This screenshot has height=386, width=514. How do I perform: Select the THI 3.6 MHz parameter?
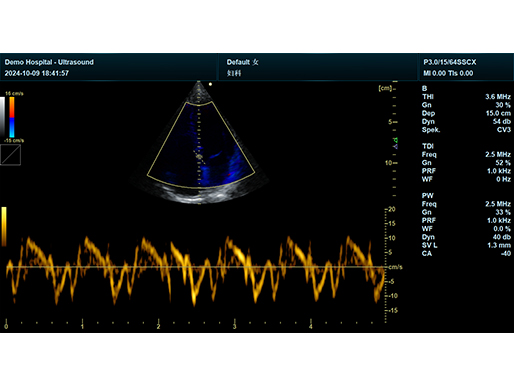coord(466,97)
